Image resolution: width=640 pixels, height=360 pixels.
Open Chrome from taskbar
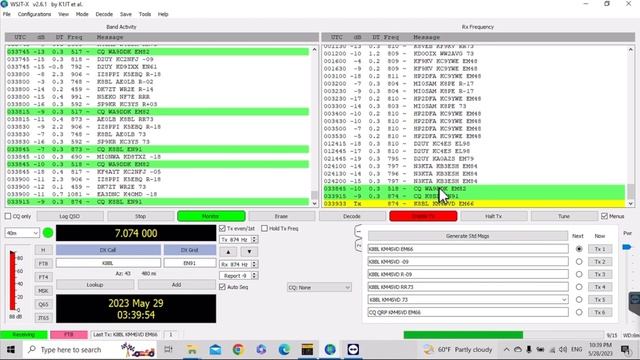pos(238,350)
